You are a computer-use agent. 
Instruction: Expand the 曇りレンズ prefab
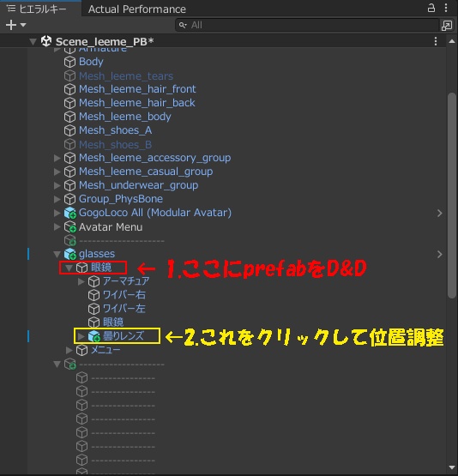pyautogui.click(x=81, y=336)
